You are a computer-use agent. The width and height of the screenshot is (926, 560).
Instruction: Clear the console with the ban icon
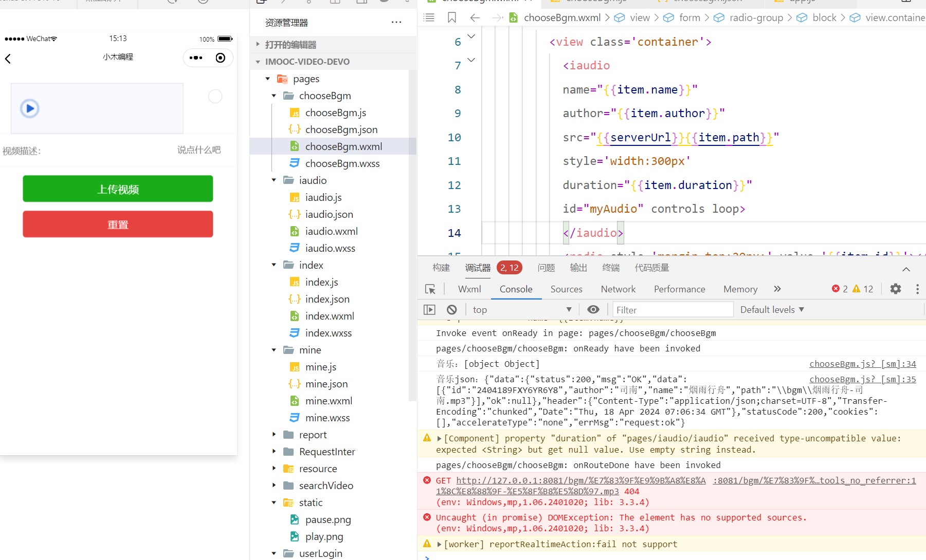451,310
